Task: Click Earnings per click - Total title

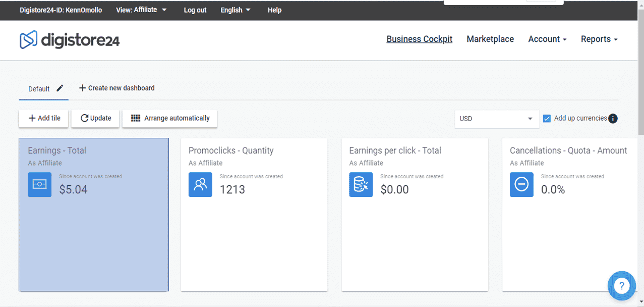Action: click(395, 150)
